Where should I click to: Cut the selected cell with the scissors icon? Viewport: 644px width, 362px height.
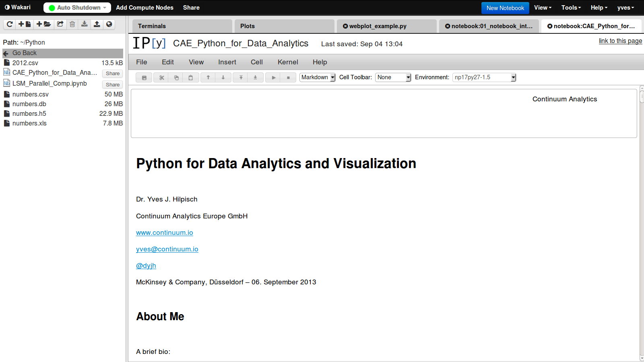coord(161,78)
